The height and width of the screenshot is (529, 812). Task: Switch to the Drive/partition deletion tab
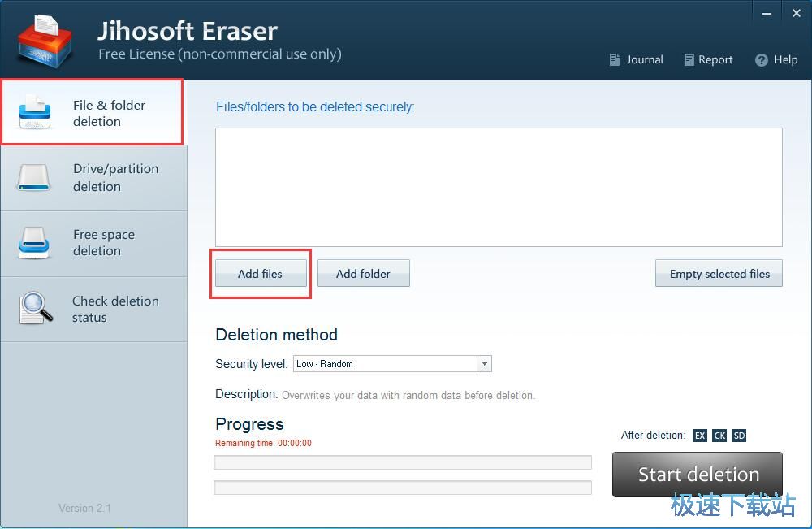pyautogui.click(x=94, y=178)
